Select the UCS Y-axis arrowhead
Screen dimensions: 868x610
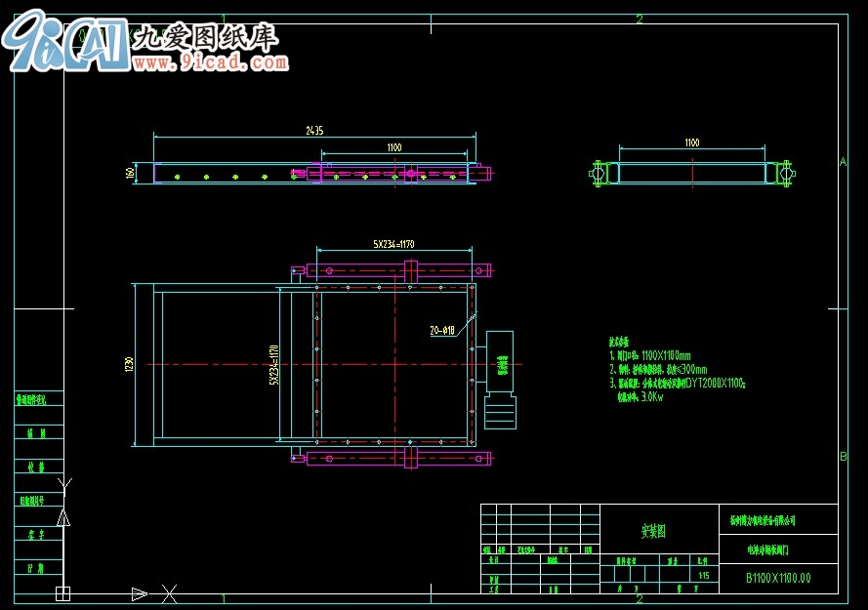click(x=64, y=517)
